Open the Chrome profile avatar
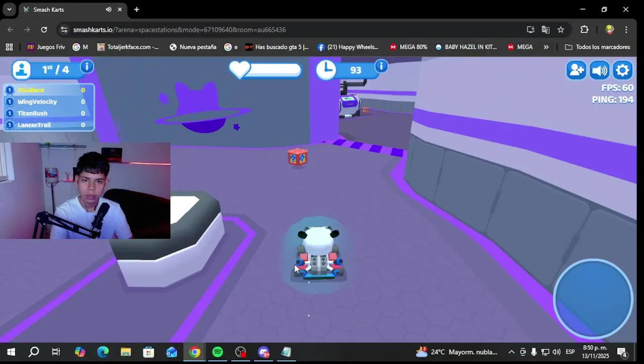Image resolution: width=644 pixels, height=364 pixels. pos(610,30)
